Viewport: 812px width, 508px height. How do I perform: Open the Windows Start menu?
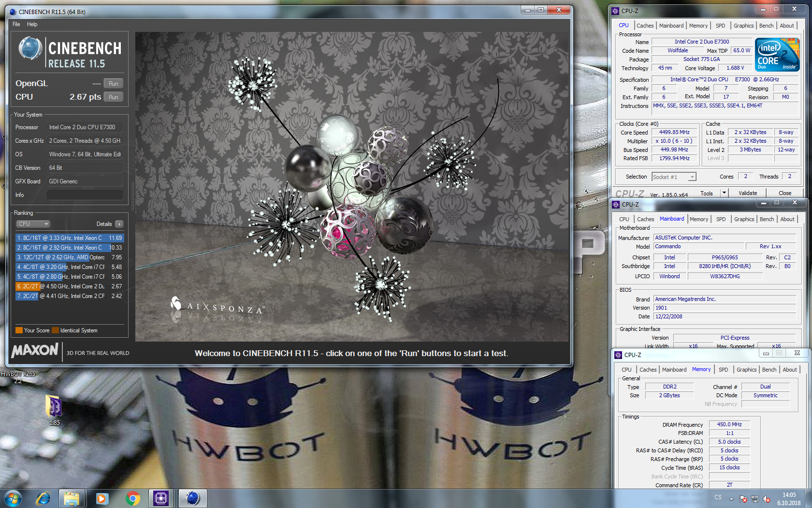pyautogui.click(x=13, y=498)
